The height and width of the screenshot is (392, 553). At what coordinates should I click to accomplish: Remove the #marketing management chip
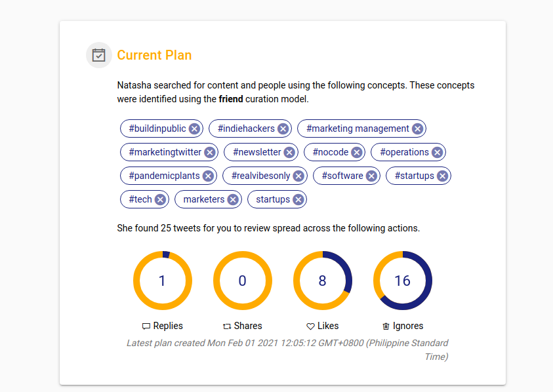click(x=417, y=128)
